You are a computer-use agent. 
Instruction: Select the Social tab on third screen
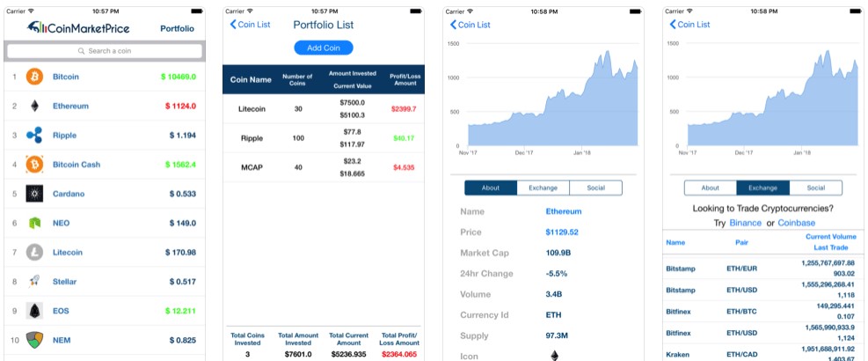(x=595, y=188)
